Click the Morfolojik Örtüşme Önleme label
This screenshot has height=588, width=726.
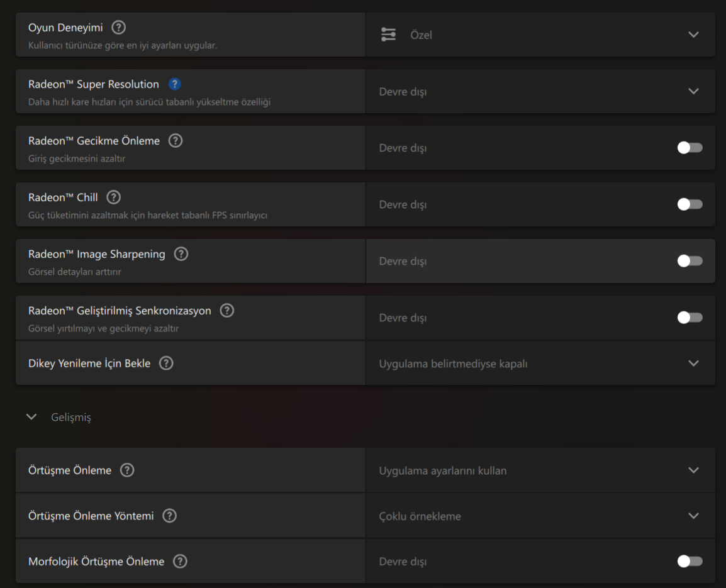pyautogui.click(x=96, y=562)
